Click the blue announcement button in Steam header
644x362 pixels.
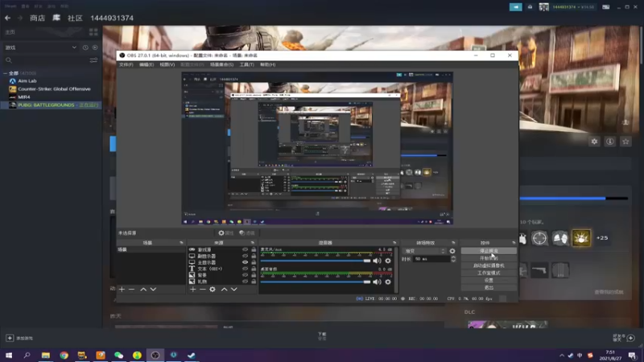tap(515, 7)
